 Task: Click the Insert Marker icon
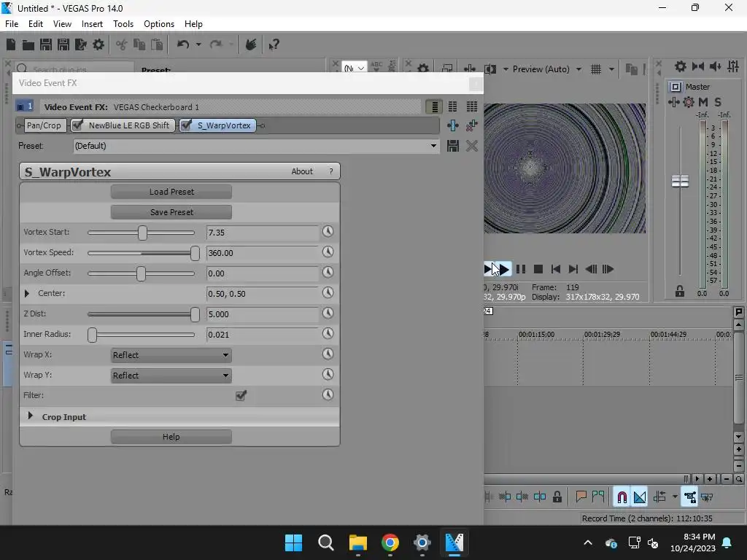click(581, 497)
